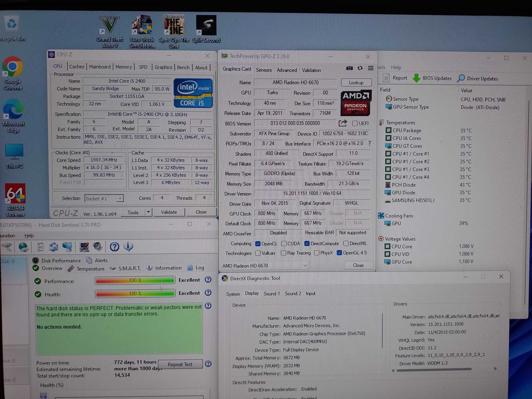Toggle the OpenCL checkbox
This screenshot has width=532, height=399.
257,244
